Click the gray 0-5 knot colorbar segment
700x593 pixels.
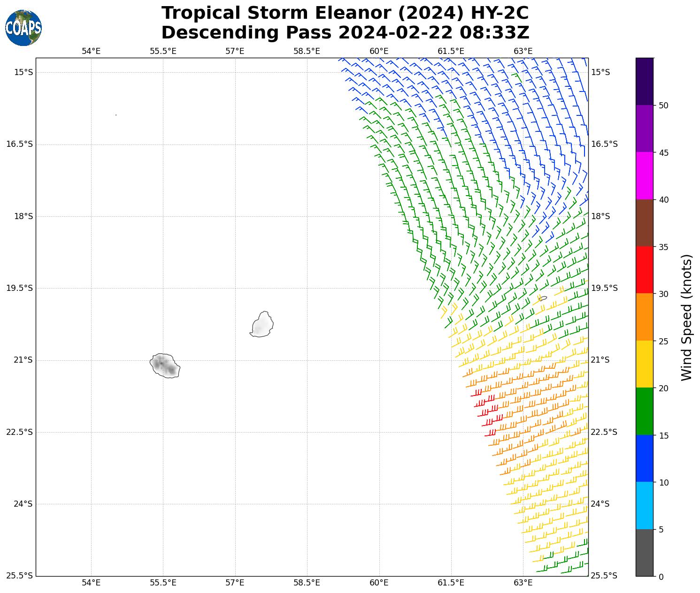pos(644,553)
